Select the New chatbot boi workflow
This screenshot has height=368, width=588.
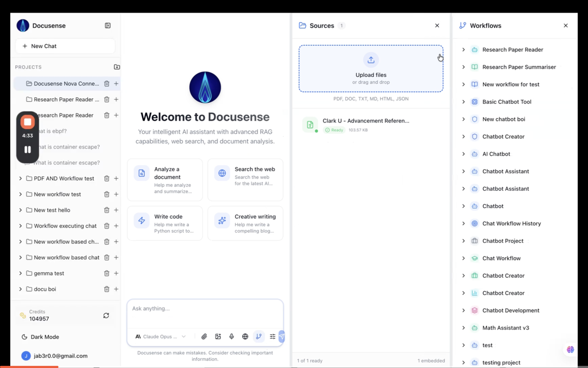[x=503, y=119]
